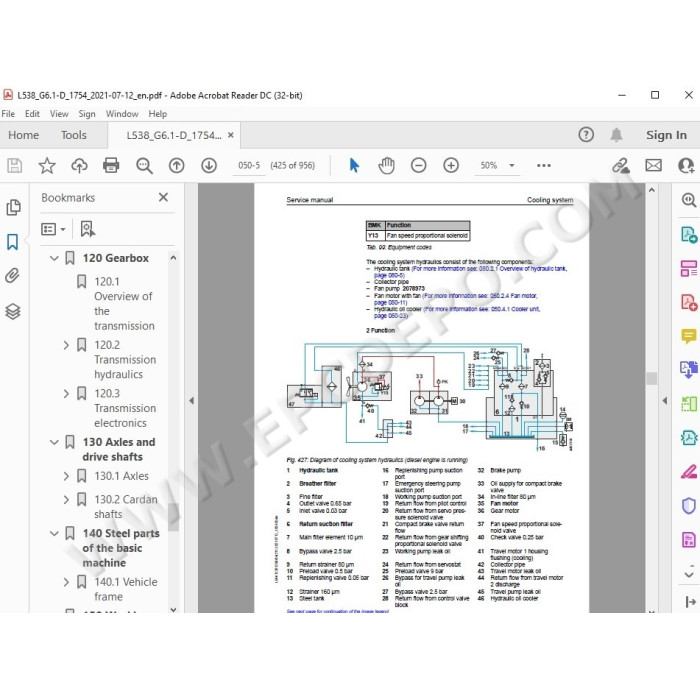The width and height of the screenshot is (700, 700).
Task: Open 120.1 Overview of the transmission bookmark
Action: 124,304
